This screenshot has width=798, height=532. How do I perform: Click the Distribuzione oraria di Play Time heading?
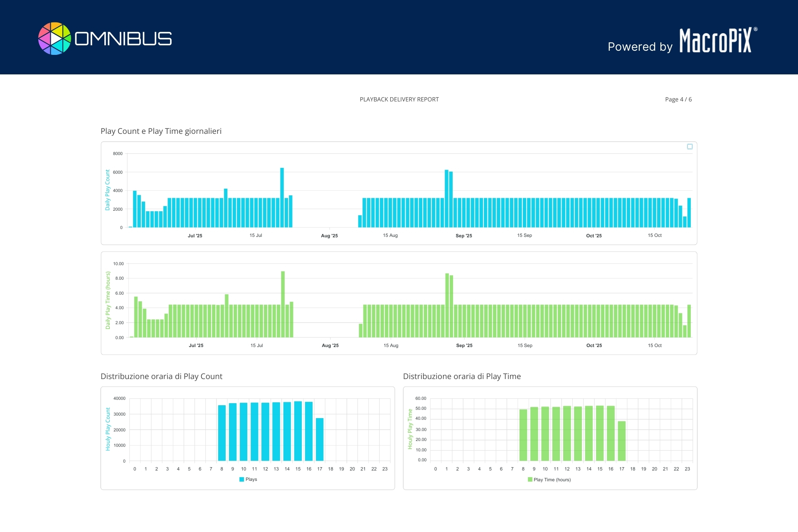462,376
